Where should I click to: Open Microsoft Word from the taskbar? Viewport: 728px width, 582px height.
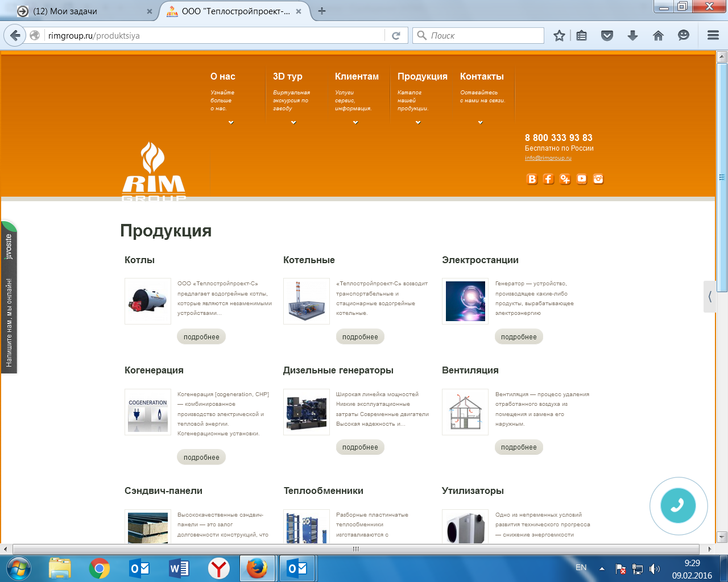click(179, 568)
